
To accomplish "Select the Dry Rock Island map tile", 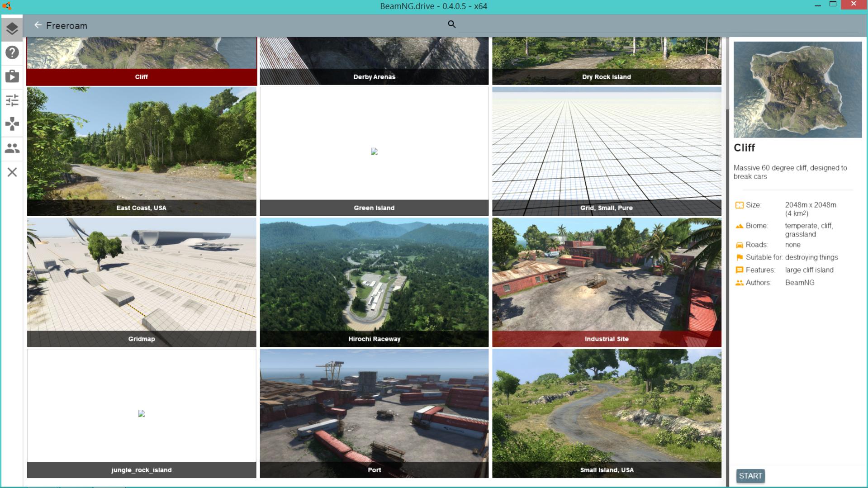I will pyautogui.click(x=607, y=61).
